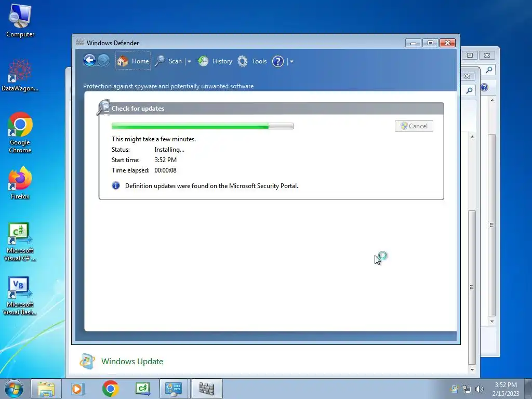Click the volume speaker tray icon

[480, 389]
